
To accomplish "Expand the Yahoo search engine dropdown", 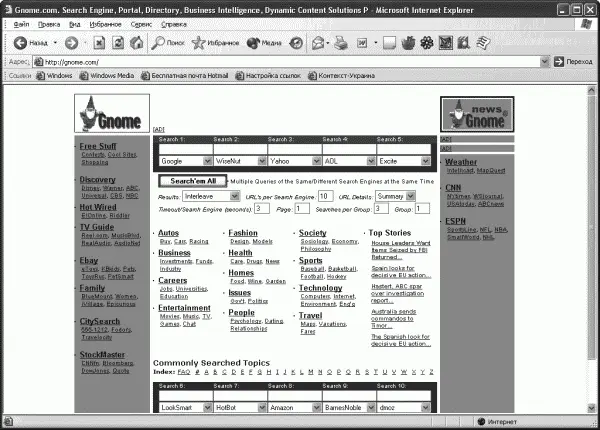I will pos(316,161).
